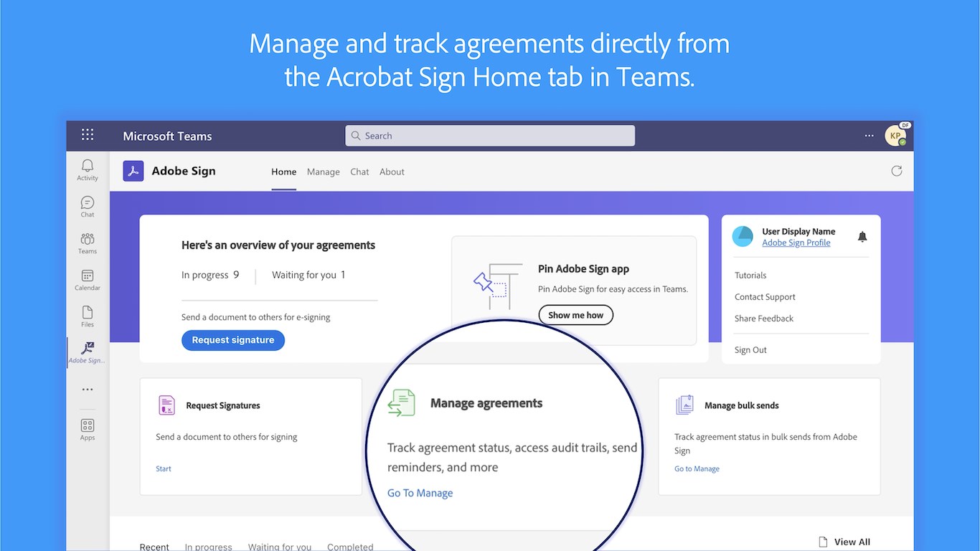Click the Waiting for you 1 count

[308, 275]
